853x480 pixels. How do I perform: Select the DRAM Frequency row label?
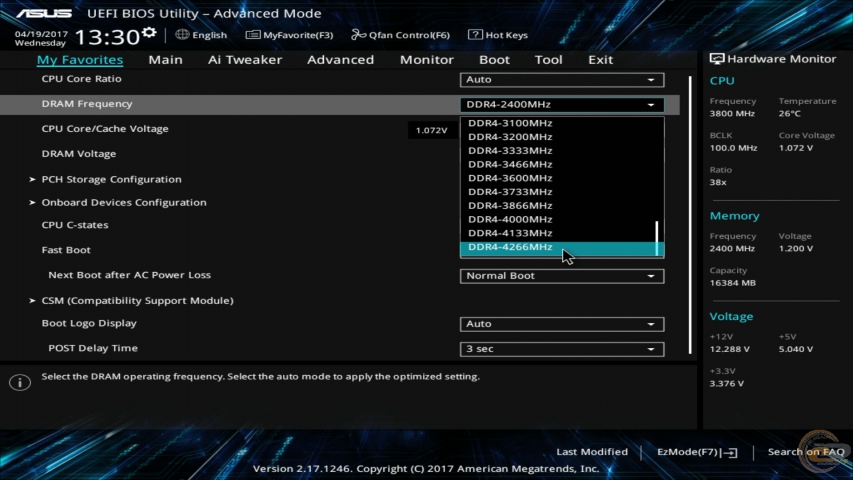87,104
